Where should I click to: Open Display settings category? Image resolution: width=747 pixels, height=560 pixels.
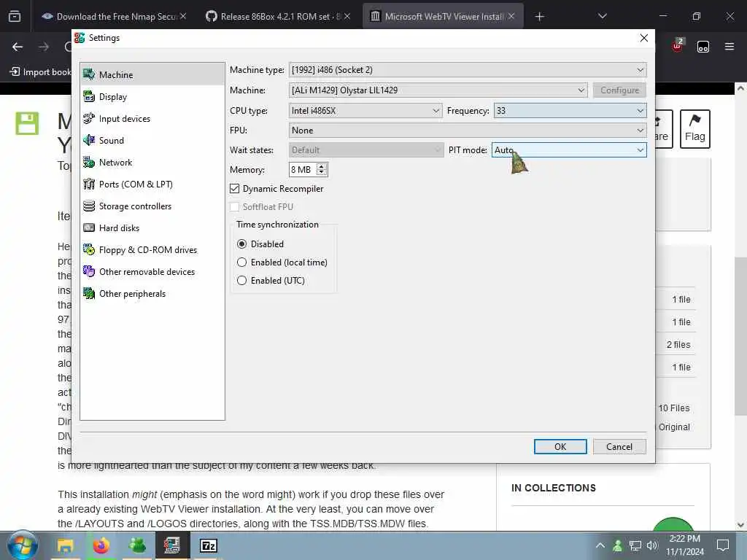click(x=152, y=97)
